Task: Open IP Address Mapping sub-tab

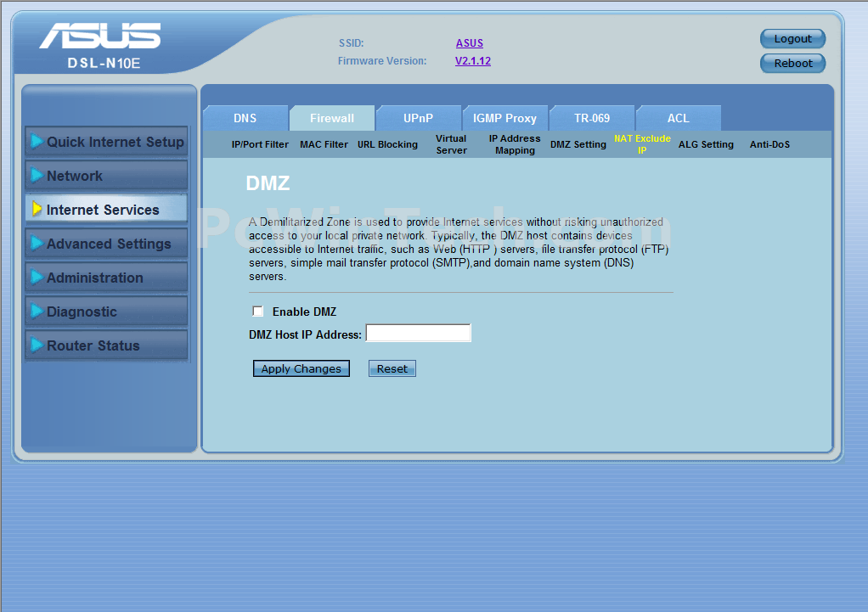Action: [x=515, y=144]
